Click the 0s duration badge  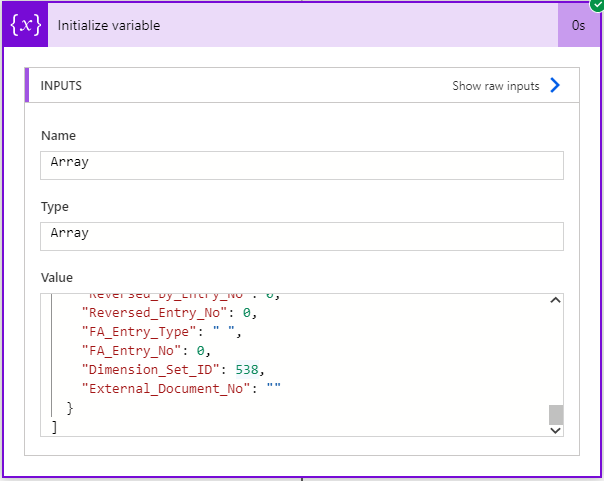(x=578, y=26)
